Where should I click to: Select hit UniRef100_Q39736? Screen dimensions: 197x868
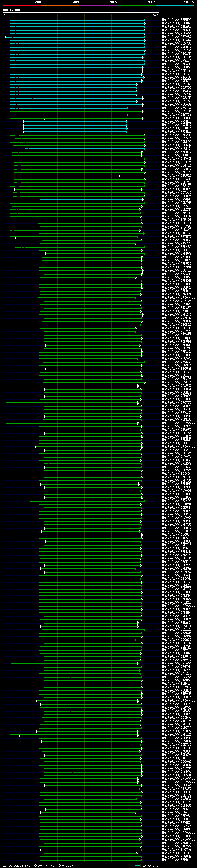point(177,115)
